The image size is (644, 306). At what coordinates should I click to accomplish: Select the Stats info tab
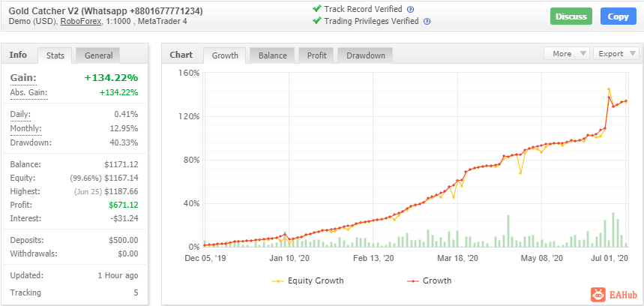coord(55,55)
